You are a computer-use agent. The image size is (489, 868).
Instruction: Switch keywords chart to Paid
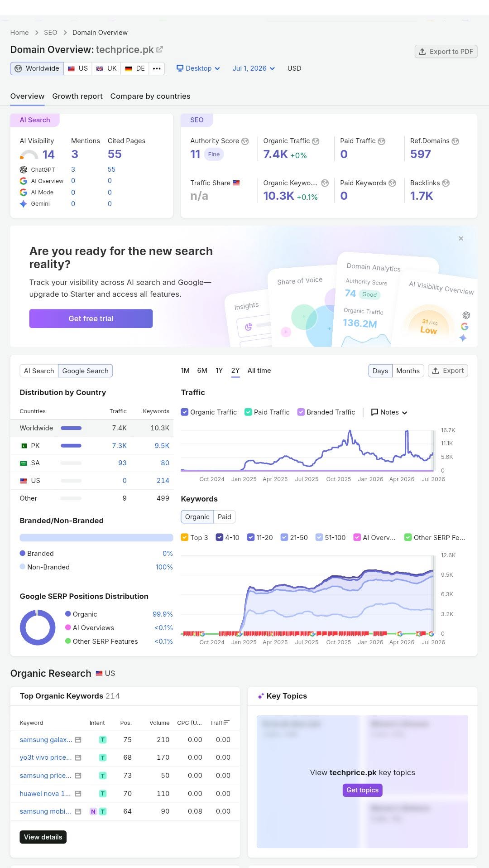tap(225, 517)
